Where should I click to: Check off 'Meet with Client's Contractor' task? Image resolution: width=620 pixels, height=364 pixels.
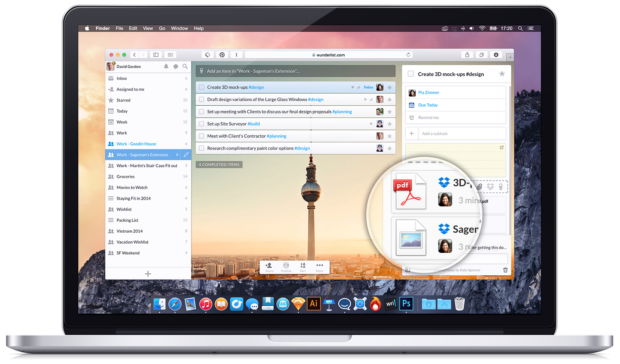pos(201,136)
